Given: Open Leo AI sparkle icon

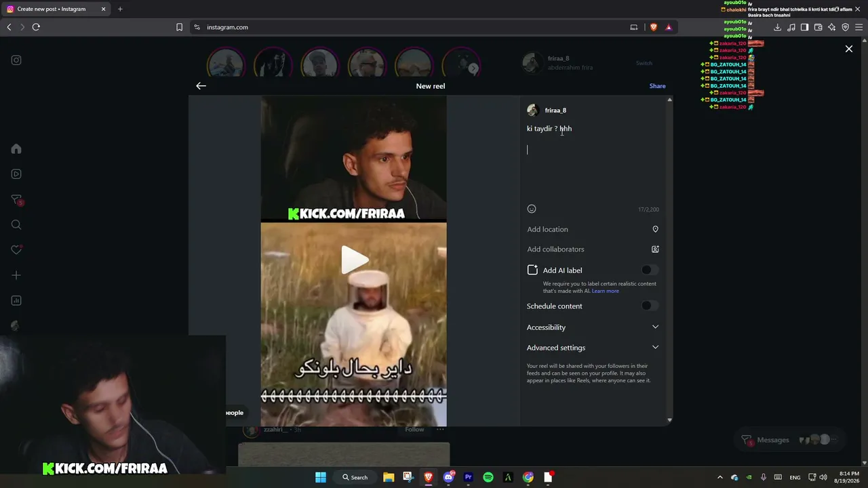Looking at the screenshot, I should [x=831, y=27].
